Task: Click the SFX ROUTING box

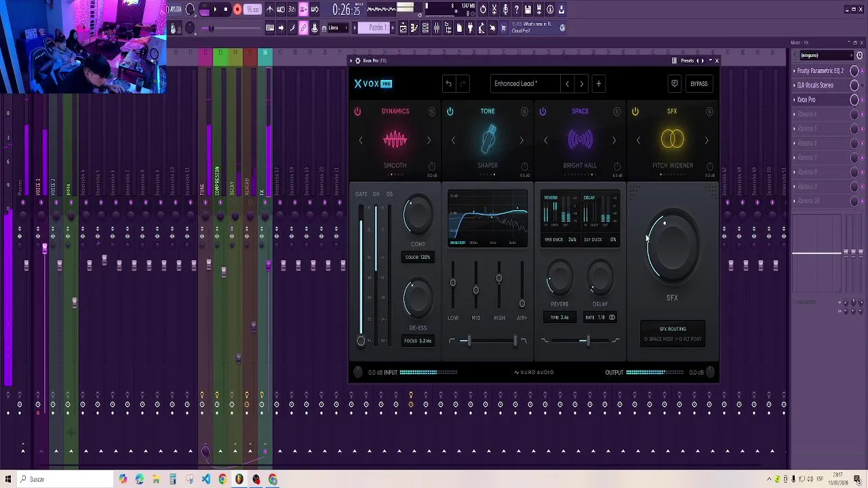Action: coord(673,333)
